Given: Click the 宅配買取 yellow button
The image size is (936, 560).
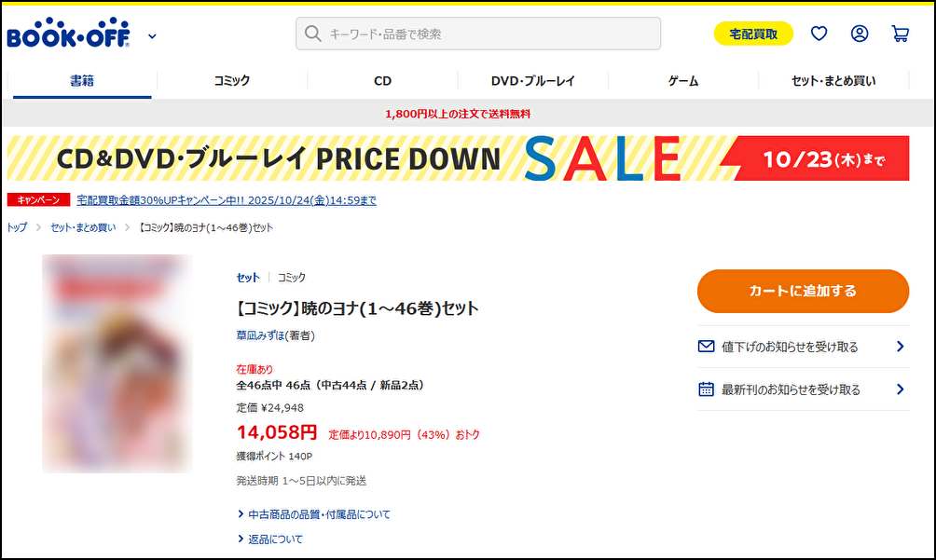Looking at the screenshot, I should pyautogui.click(x=753, y=34).
